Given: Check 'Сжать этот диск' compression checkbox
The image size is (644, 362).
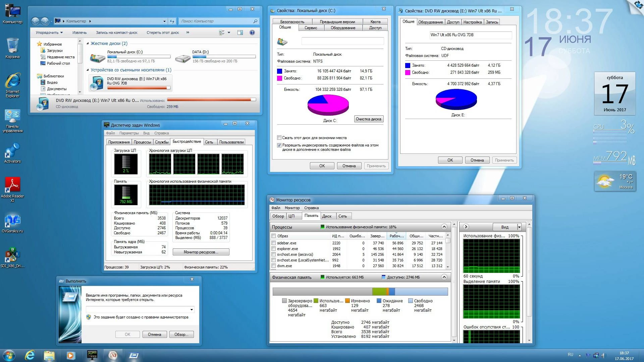Looking at the screenshot, I should (279, 138).
